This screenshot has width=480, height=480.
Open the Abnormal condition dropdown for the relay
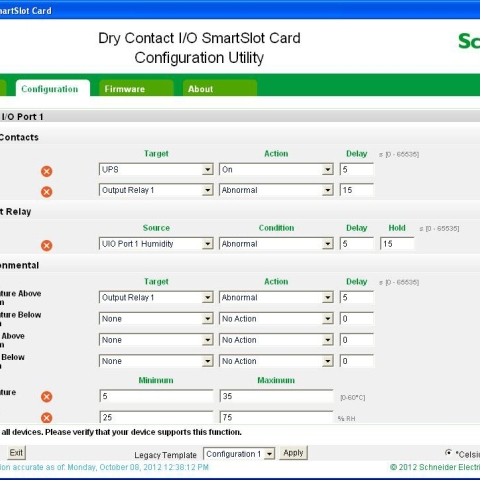[x=276, y=244]
